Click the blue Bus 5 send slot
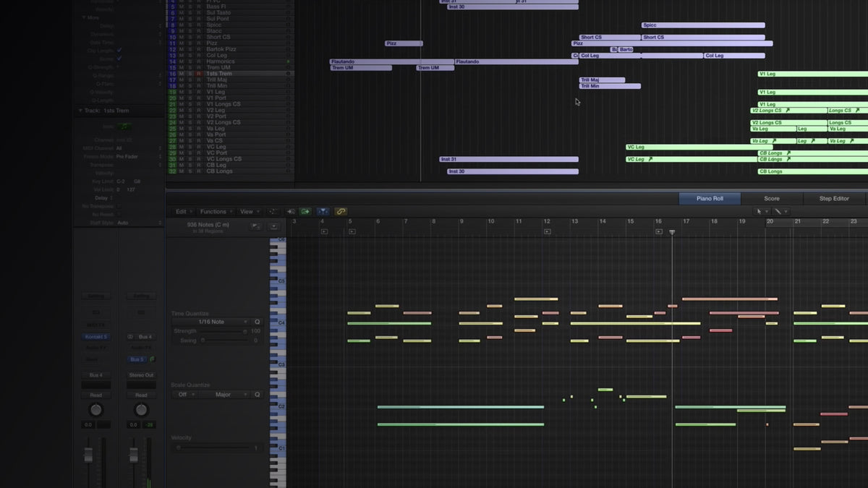868x488 pixels. (137, 359)
